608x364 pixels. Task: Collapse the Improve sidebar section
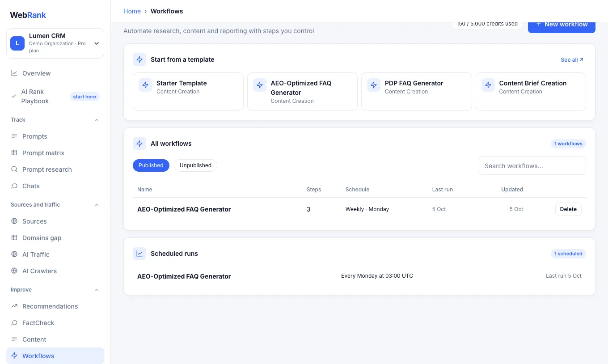[x=97, y=290]
